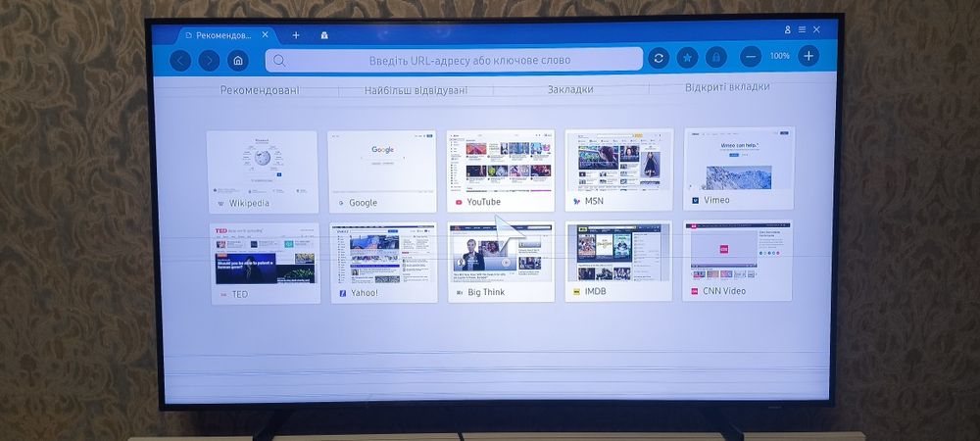Click the search magnifier icon in address bar

point(279,61)
